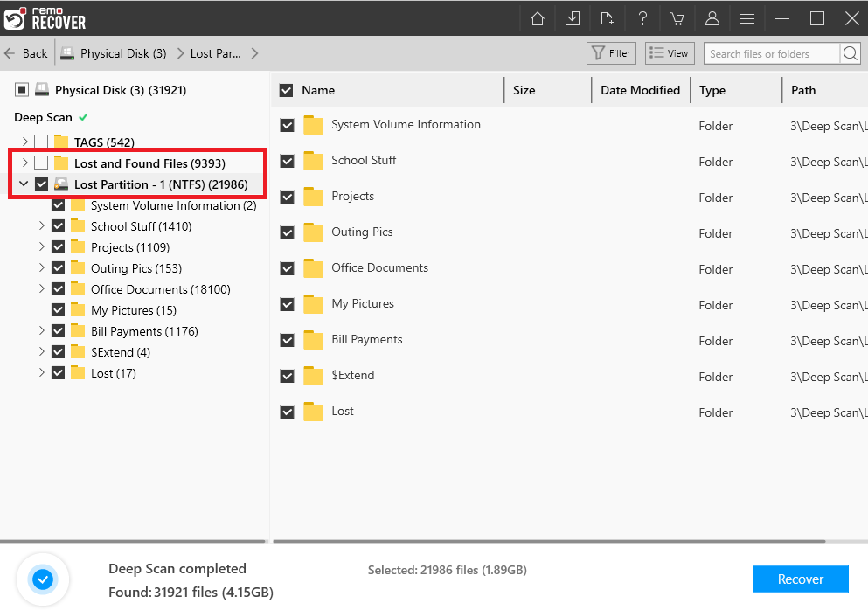Screen dimensions: 868x610
Task: Check the Lost and Found Files checkbox
Action: [x=41, y=163]
